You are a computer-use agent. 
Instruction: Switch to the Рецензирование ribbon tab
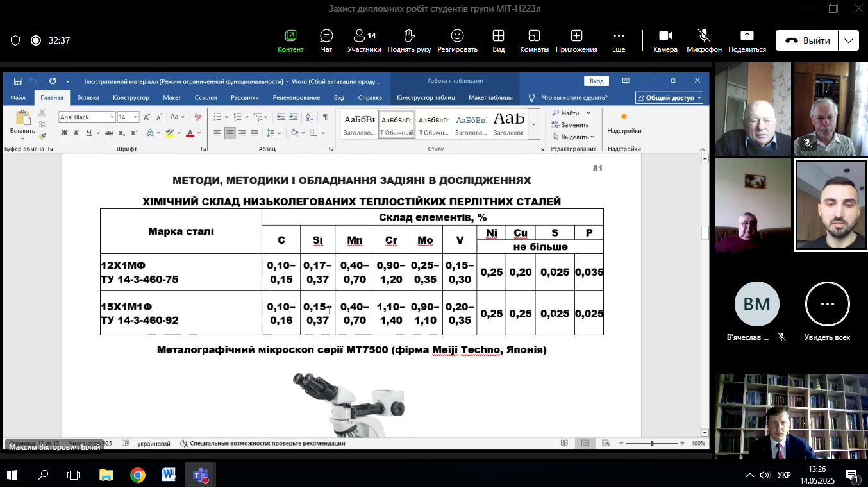(x=296, y=97)
